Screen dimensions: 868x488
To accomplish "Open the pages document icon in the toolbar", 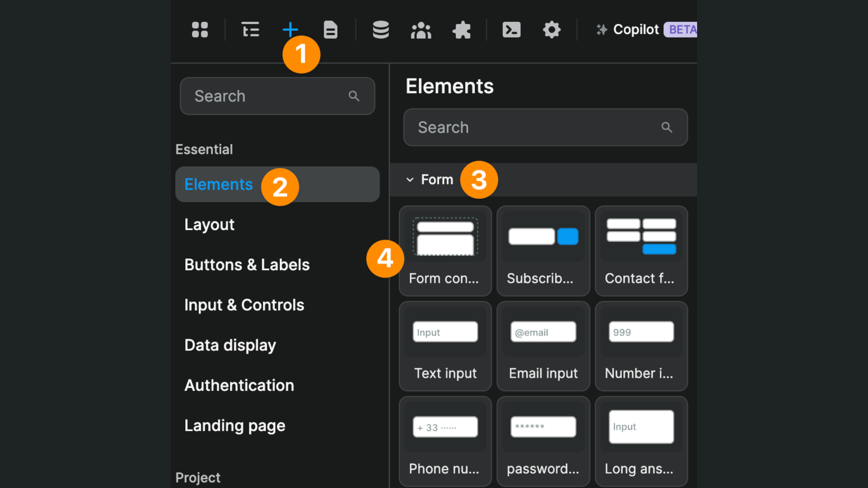I will pos(330,29).
